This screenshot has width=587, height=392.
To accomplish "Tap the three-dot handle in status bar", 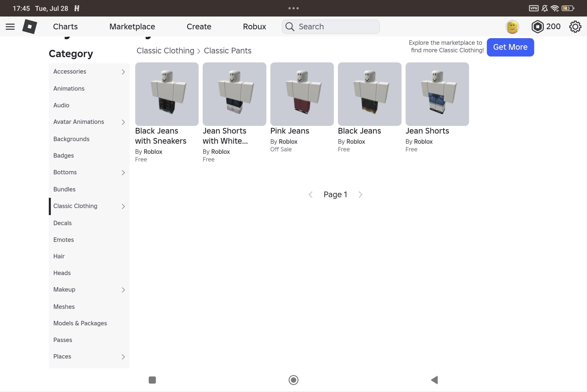I will (293, 8).
